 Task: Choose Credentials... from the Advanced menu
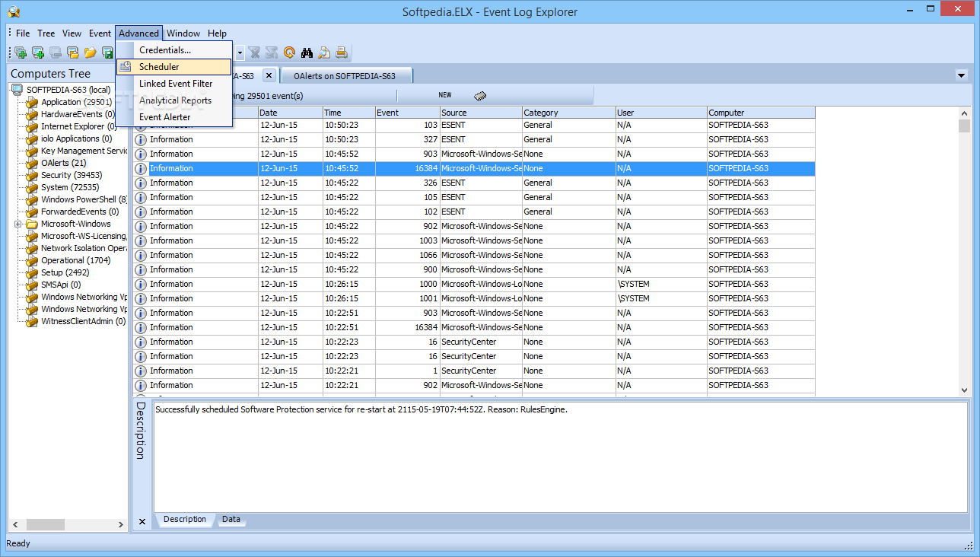174,50
